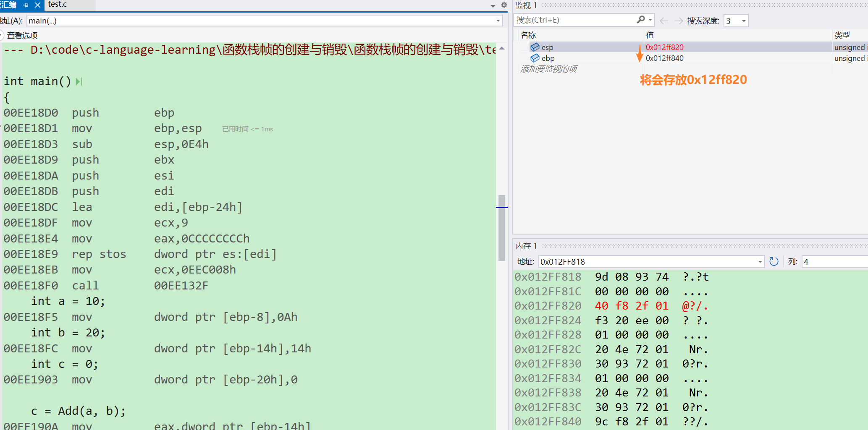Click the 已用时间 <= 1ms perf tip
Image resolution: width=868 pixels, height=430 pixels.
point(247,129)
